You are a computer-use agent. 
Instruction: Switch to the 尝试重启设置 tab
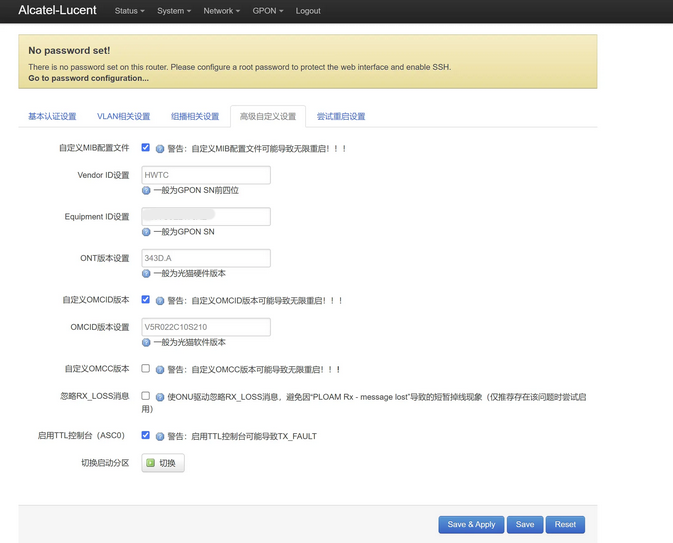(341, 116)
